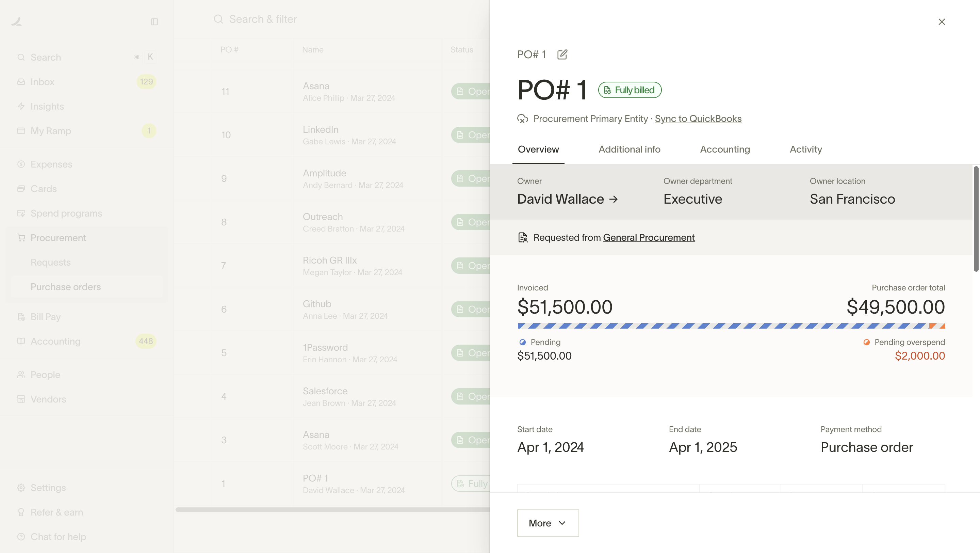Close the PO# 1 detail panel
Screen dimensions: 980x553
coord(942,22)
